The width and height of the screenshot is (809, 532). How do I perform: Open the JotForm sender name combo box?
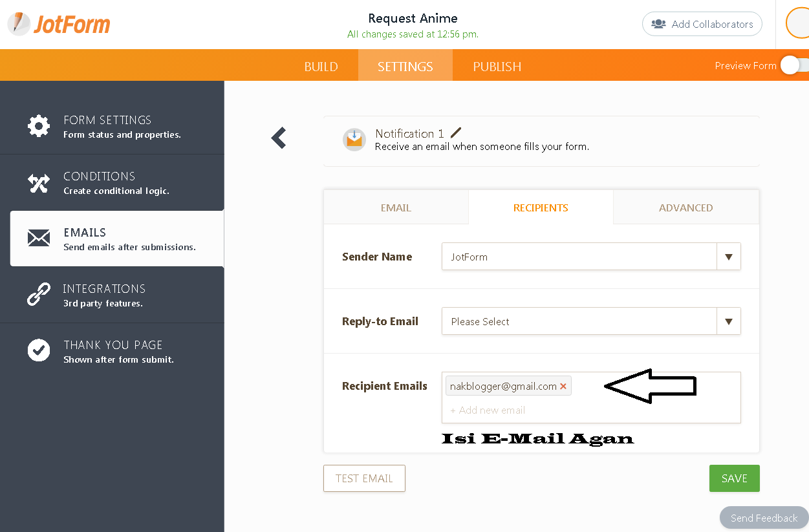579,257
